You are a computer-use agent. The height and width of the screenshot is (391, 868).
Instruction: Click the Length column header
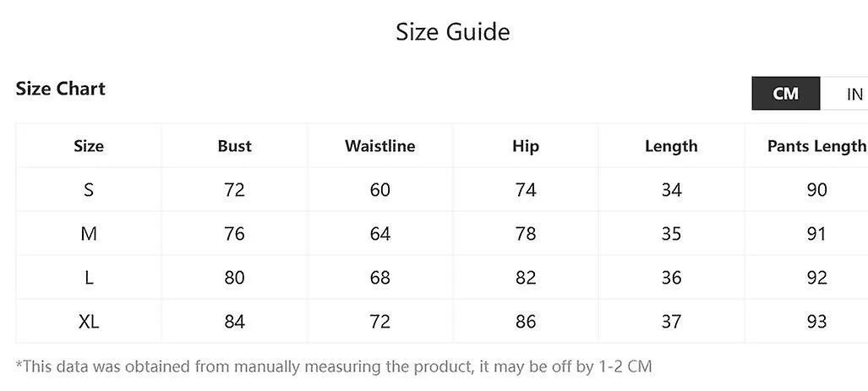coord(671,147)
